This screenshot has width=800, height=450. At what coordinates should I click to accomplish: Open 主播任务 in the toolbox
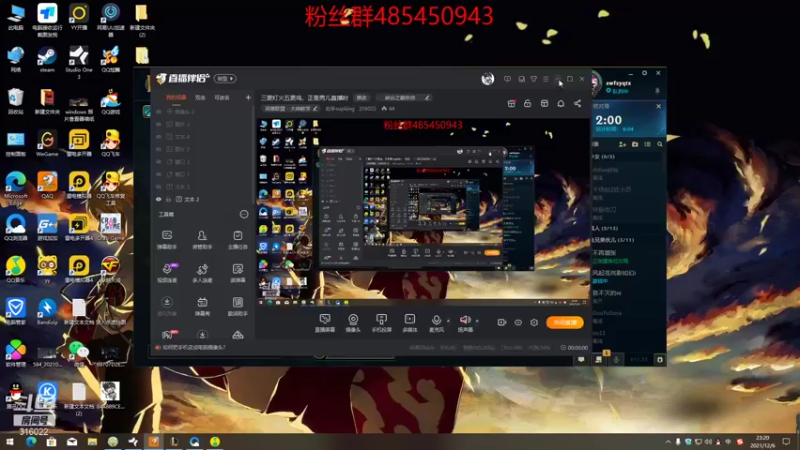click(x=238, y=240)
